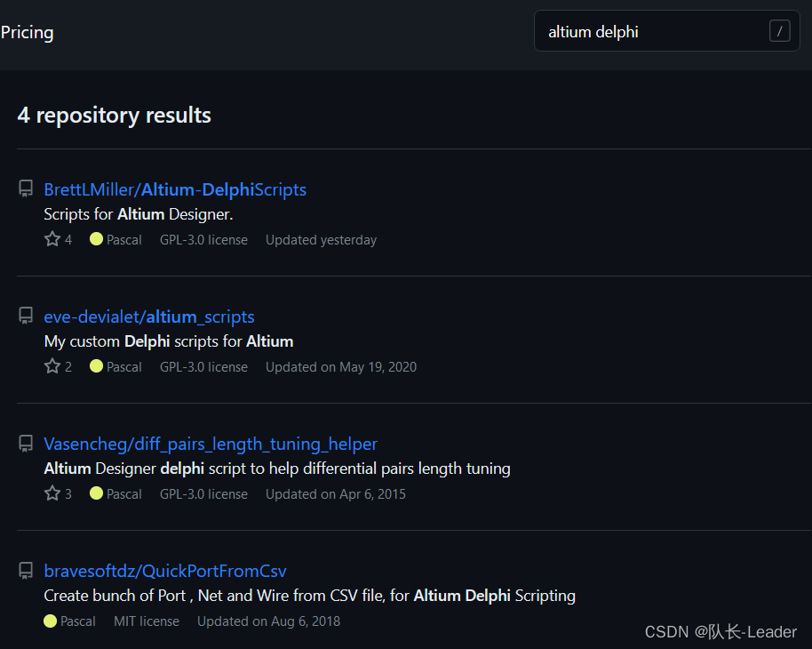Click the '4 repository results' heading
The height and width of the screenshot is (649, 812).
coord(115,116)
